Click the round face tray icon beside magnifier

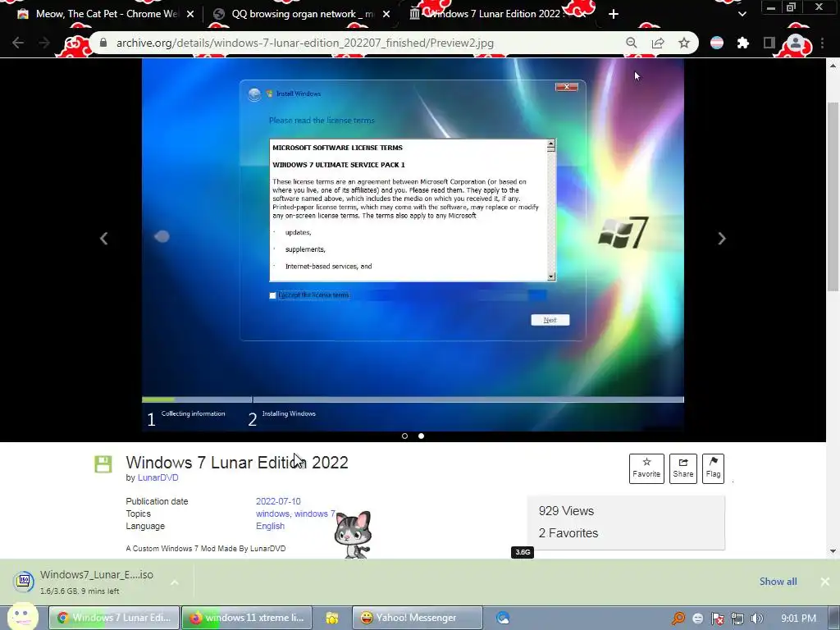coord(698,619)
